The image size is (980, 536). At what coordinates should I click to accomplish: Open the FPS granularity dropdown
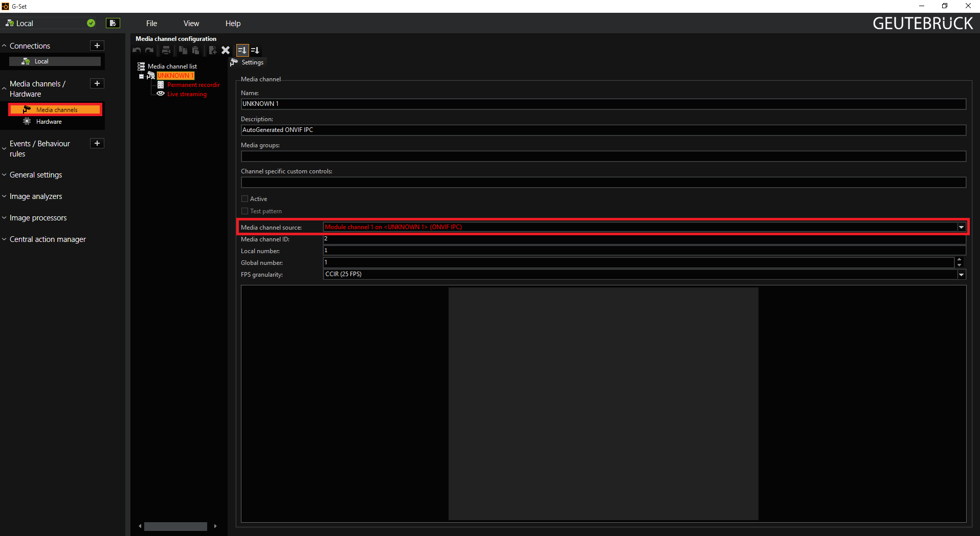tap(961, 275)
